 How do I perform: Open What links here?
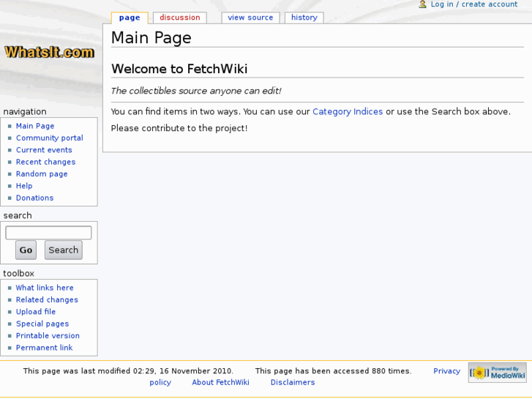[x=45, y=288]
